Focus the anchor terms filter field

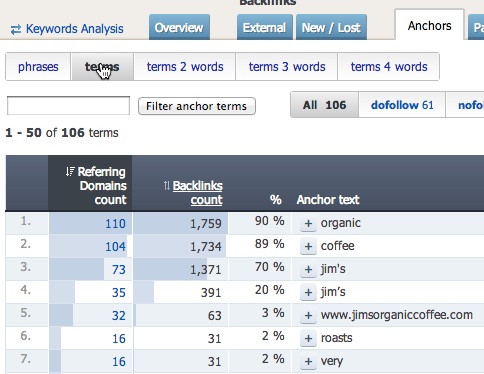68,106
